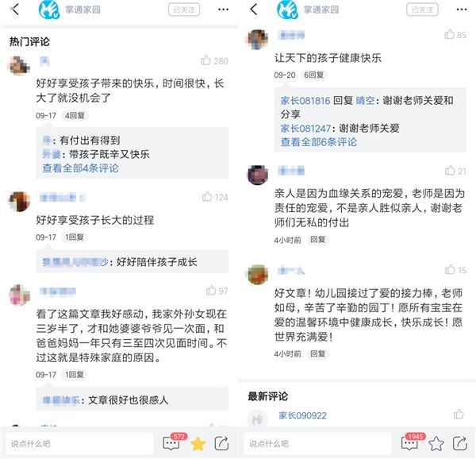This screenshot has width=476, height=459.
Task: Expand 查看全部6条评论 replies
Action: pos(318,142)
